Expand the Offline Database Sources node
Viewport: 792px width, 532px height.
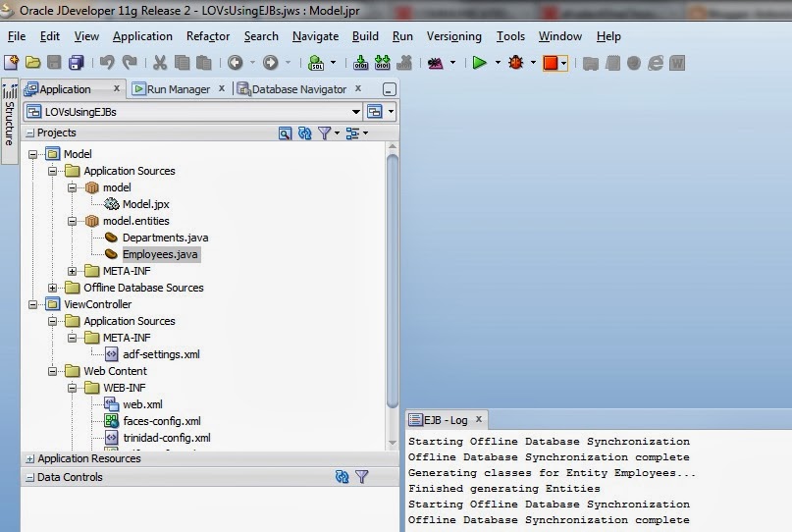coord(53,288)
